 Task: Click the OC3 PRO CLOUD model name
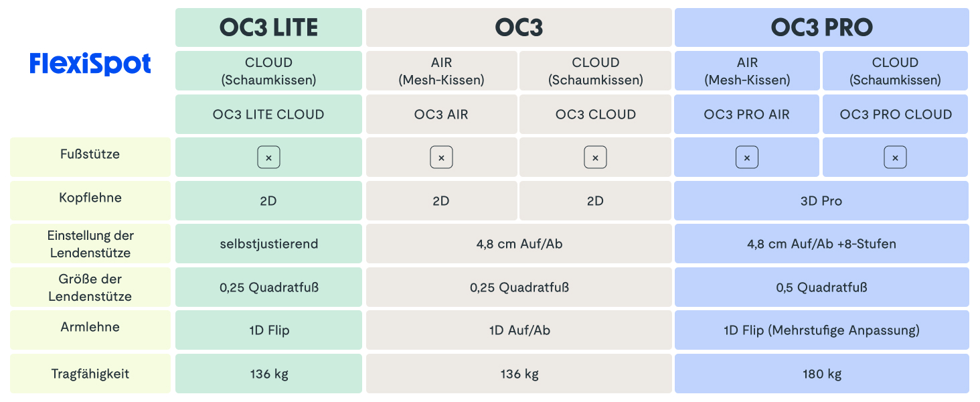coord(896,115)
